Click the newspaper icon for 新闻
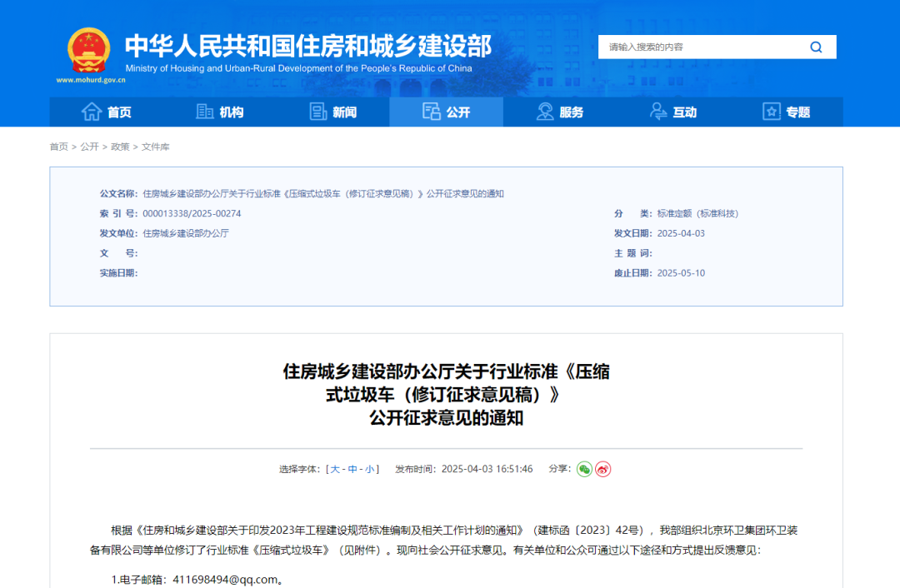 click(x=317, y=112)
